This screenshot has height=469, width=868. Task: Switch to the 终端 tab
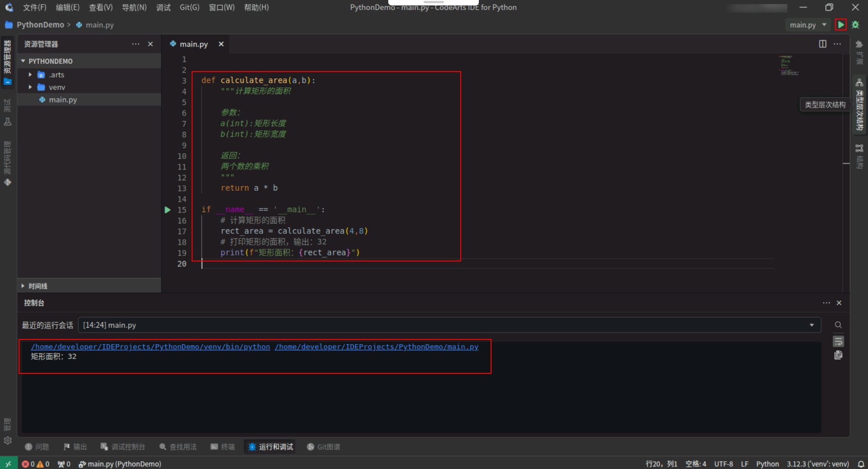(222, 447)
